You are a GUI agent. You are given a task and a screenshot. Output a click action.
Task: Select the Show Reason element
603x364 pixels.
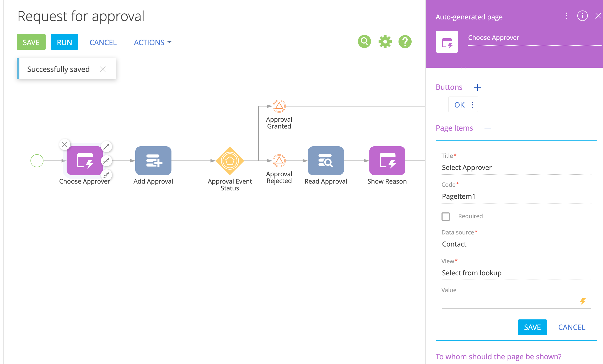[387, 160]
